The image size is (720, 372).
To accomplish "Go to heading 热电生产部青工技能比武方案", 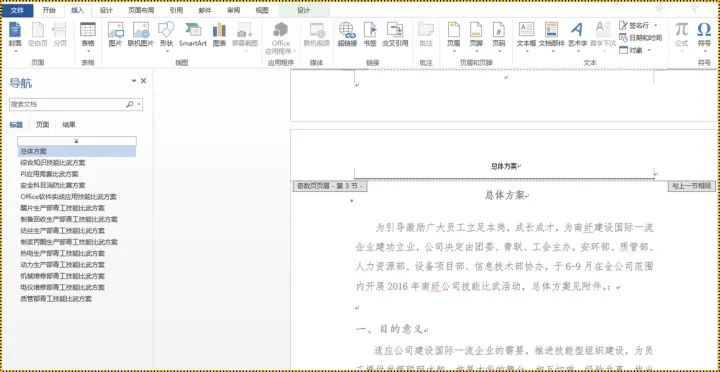I will pos(62,254).
